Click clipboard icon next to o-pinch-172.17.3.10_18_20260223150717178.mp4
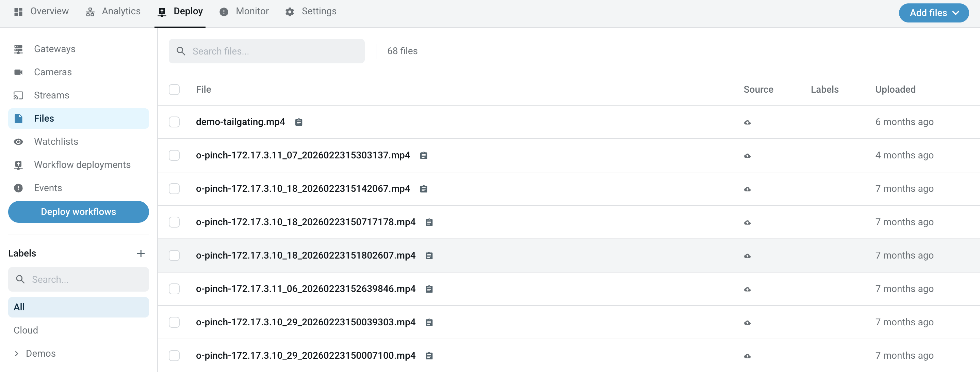Image resolution: width=980 pixels, height=372 pixels. pos(429,222)
